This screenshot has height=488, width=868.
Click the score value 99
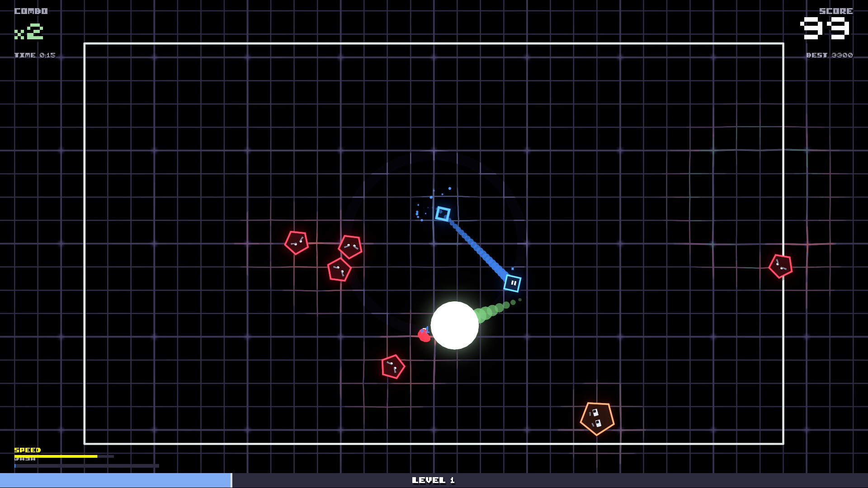click(825, 28)
